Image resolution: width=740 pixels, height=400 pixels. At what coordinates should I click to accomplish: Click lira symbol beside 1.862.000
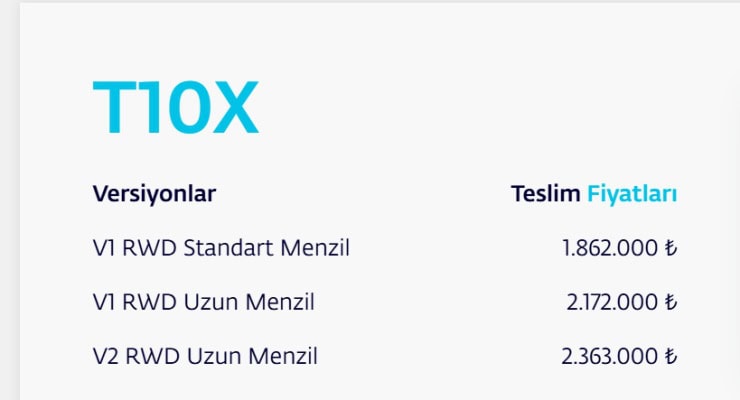coord(671,248)
